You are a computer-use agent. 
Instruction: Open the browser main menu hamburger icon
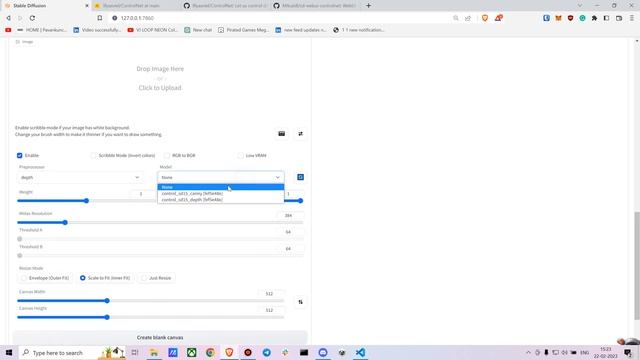[x=632, y=18]
